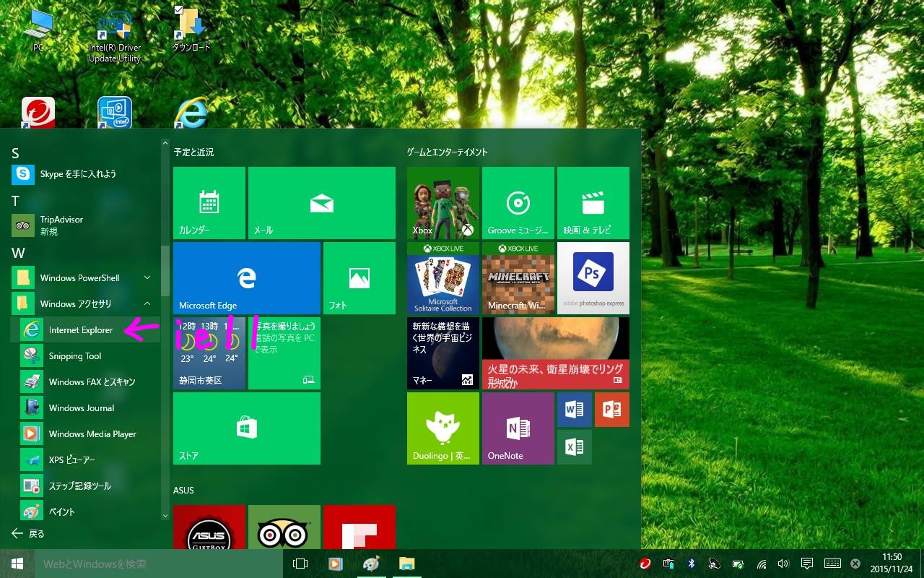Open the 火星の未来 news tile
The width and height of the screenshot is (924, 578).
(556, 353)
